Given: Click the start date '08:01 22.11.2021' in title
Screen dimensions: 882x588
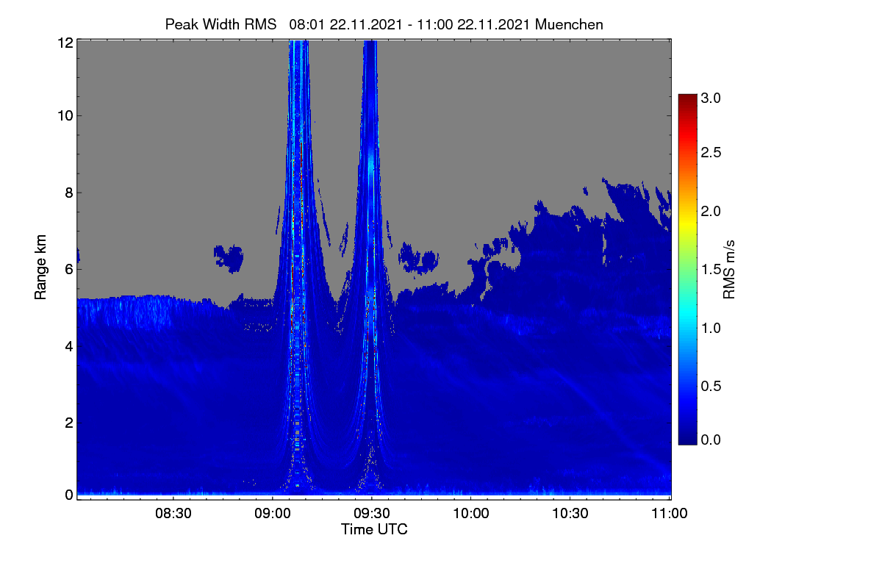Looking at the screenshot, I should (x=345, y=24).
